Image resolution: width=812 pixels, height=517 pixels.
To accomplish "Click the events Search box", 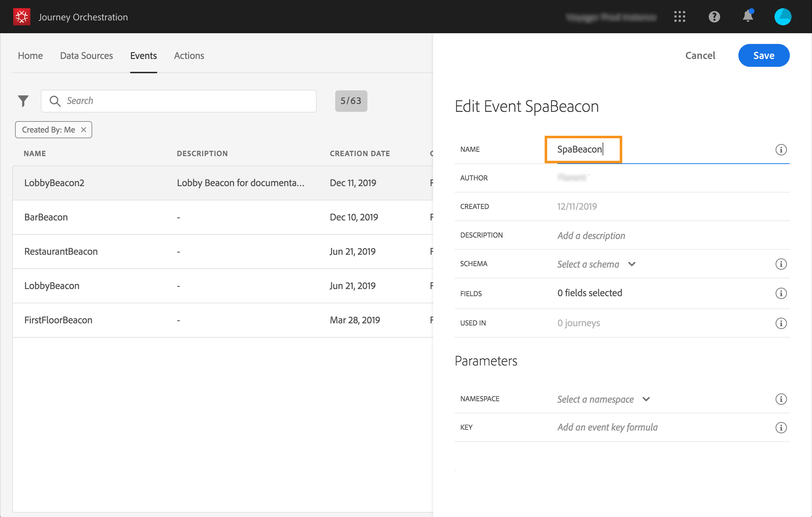I will [179, 101].
